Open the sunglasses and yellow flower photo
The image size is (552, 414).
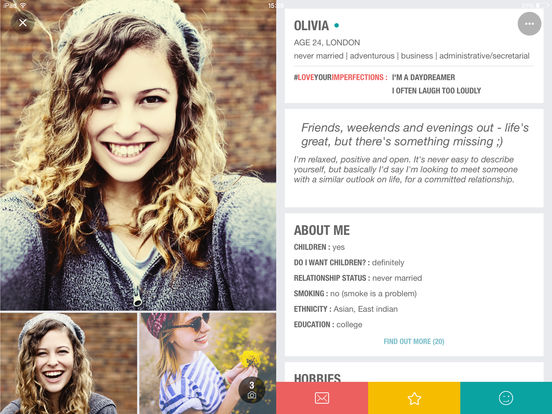pyautogui.click(x=208, y=363)
